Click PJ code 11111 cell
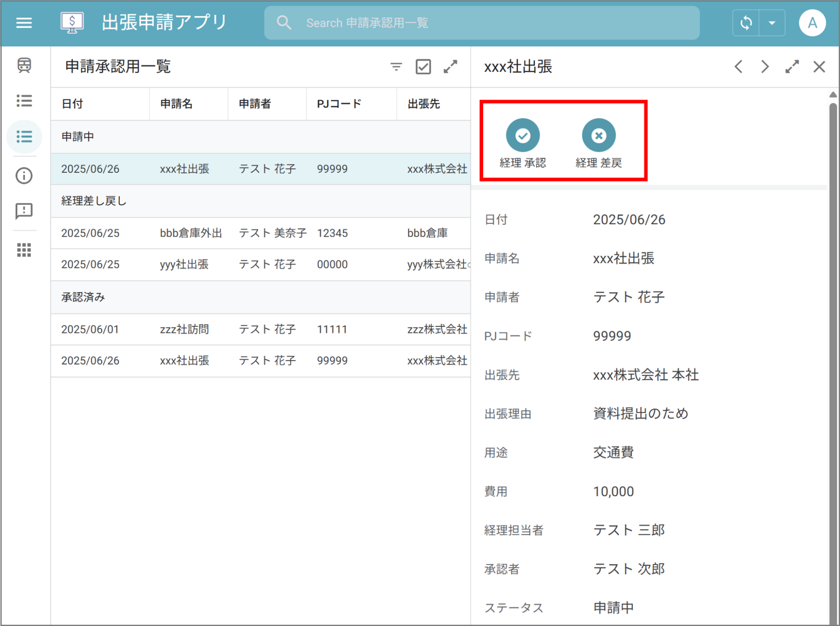840x626 pixels. pyautogui.click(x=332, y=329)
